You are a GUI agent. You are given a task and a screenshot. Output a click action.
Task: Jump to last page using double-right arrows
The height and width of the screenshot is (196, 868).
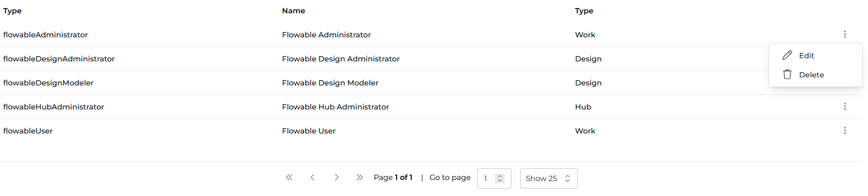(360, 177)
